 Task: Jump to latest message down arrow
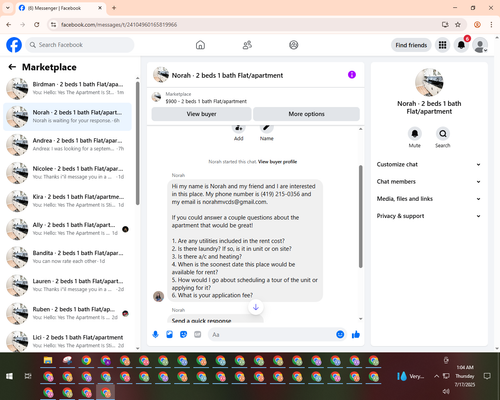coord(256,307)
